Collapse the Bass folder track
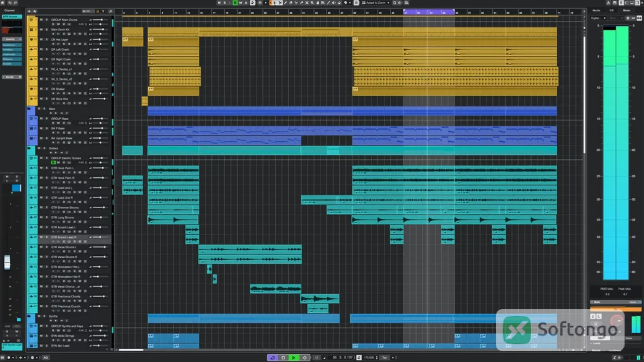Viewport: 644px width, 362px height. click(29, 109)
